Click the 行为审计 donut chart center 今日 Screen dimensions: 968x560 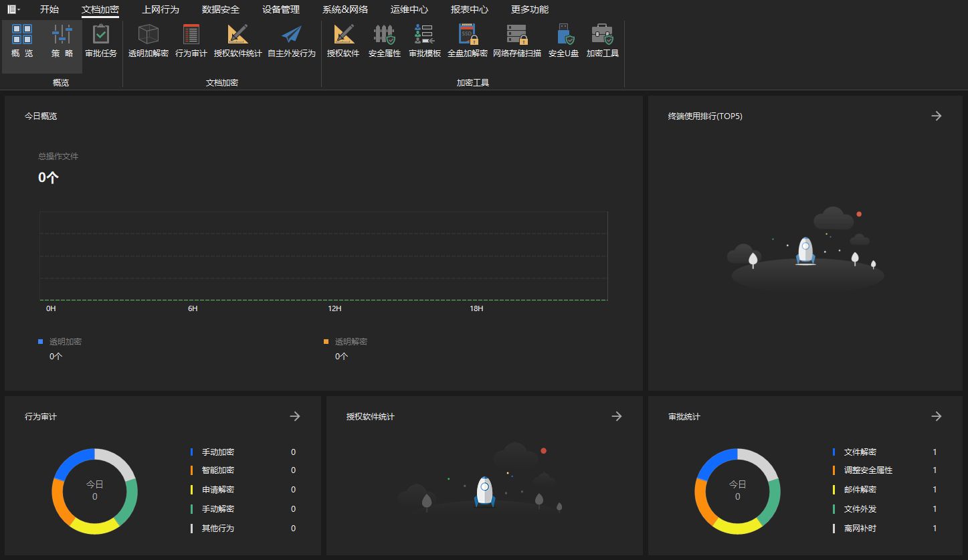[x=94, y=484]
